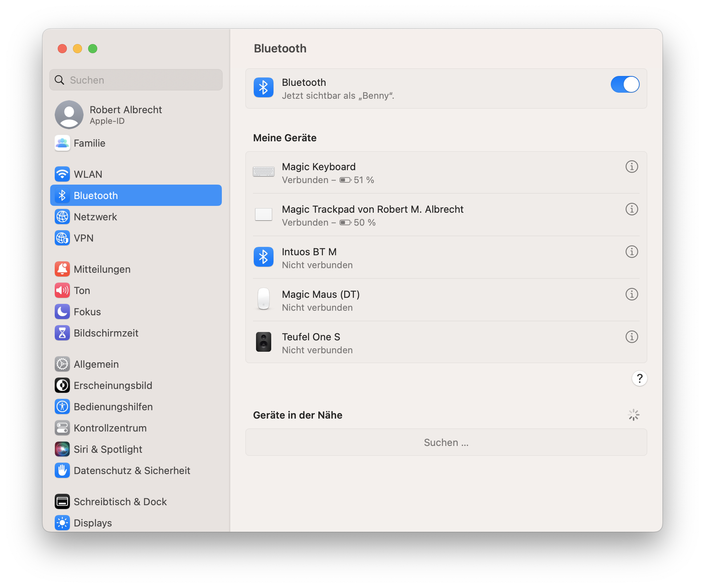Open Datenschutz & Sicherheit settings
The width and height of the screenshot is (705, 588).
pyautogui.click(x=131, y=471)
